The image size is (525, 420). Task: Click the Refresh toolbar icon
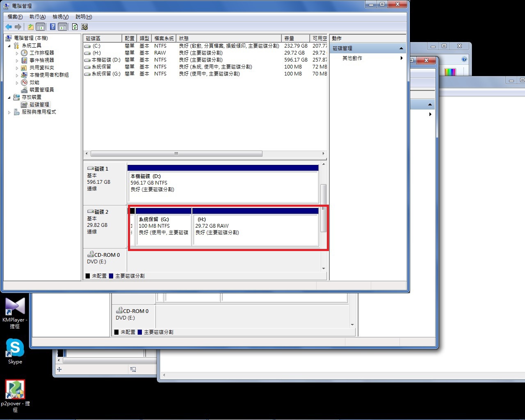click(75, 27)
